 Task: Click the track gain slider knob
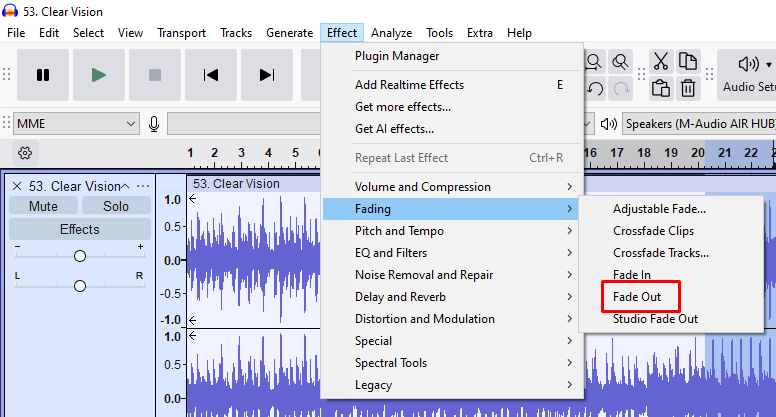pos(80,256)
